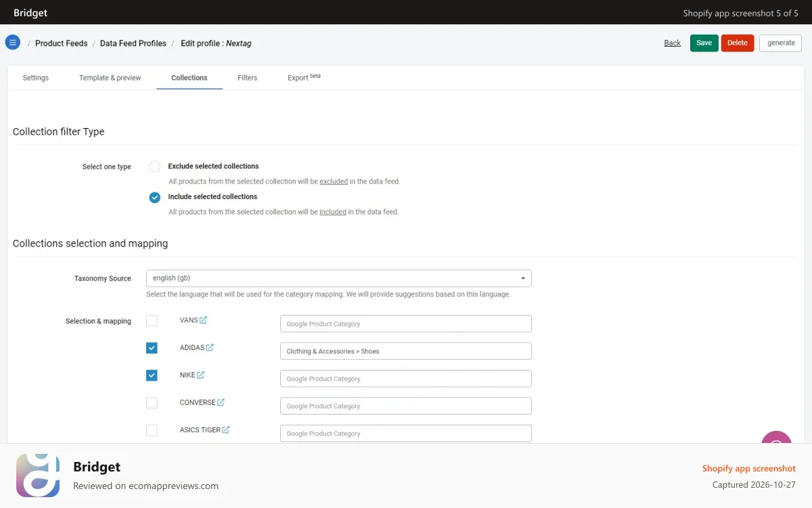
Task: Select the Collections tab
Action: point(189,78)
